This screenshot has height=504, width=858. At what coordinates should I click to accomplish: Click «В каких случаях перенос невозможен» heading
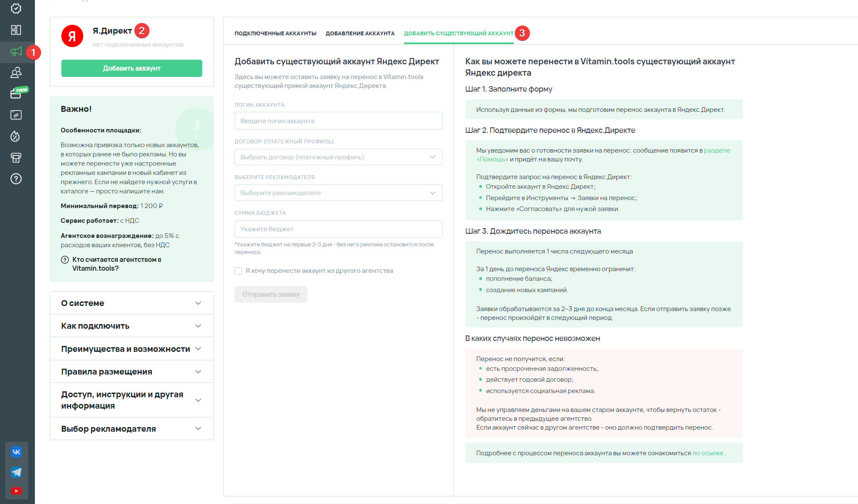point(533,338)
